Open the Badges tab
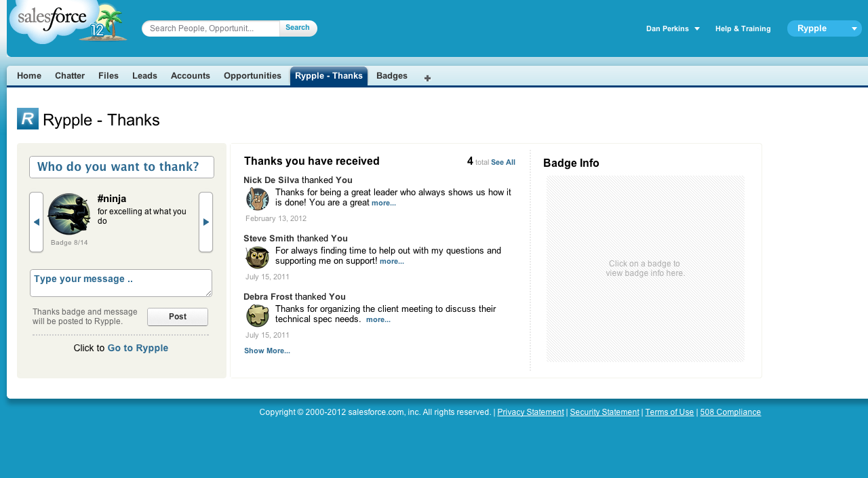The width and height of the screenshot is (868, 478). click(x=392, y=76)
